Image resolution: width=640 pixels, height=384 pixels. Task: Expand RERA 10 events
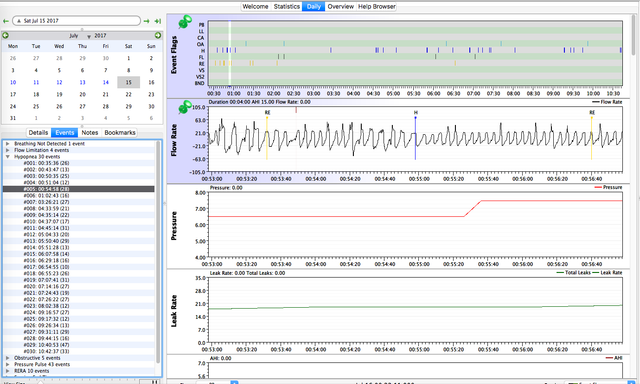(7, 371)
